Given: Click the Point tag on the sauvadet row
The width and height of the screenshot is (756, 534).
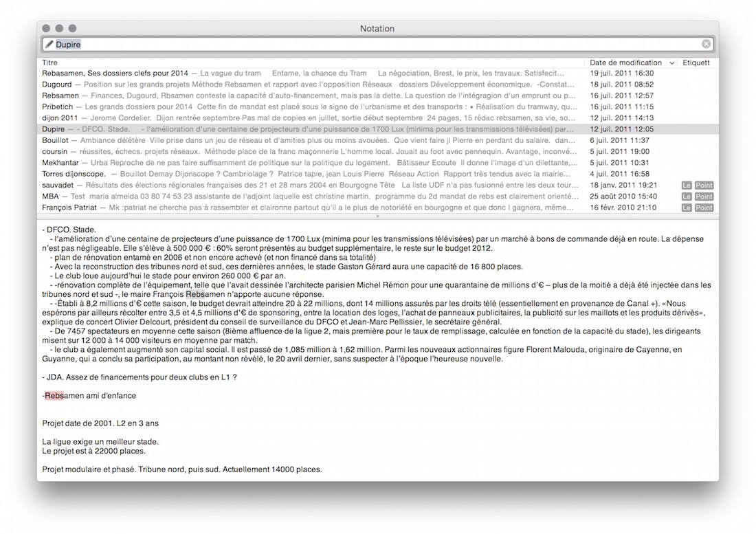Looking at the screenshot, I should [704, 186].
